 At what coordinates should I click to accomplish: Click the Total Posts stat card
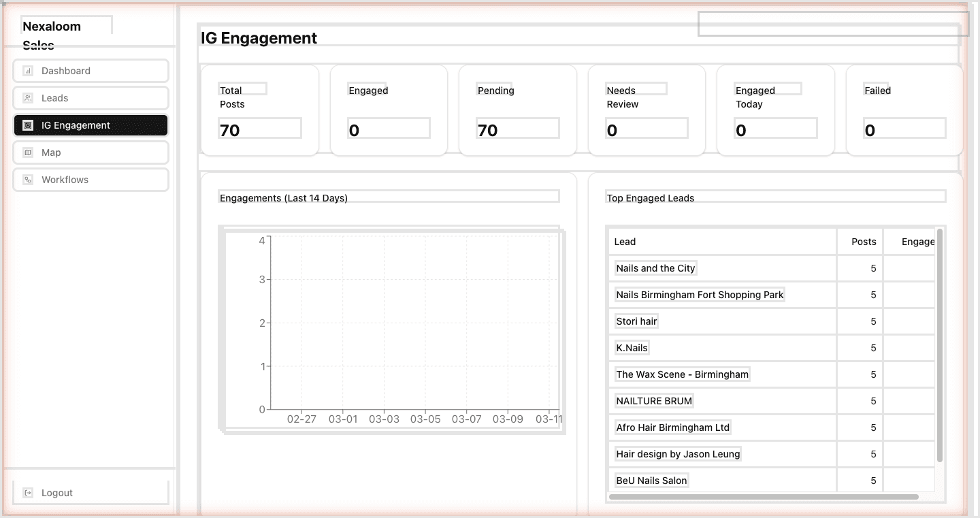pyautogui.click(x=259, y=110)
